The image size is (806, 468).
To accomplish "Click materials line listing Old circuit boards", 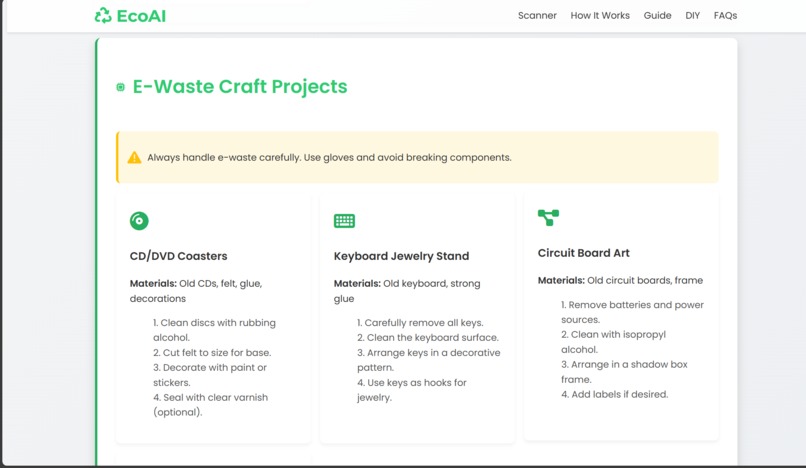I will coord(620,280).
